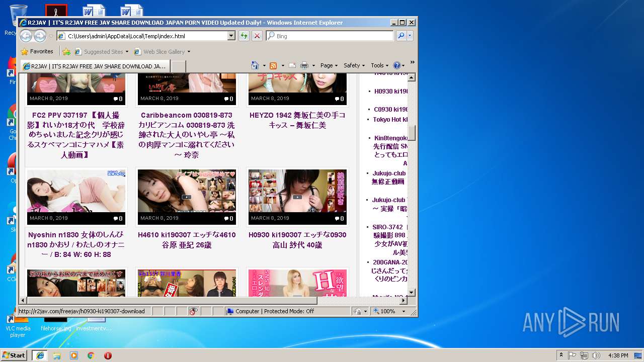Open the security status dropdown in status bar
Screen dimensions: 644x362
(x=365, y=311)
